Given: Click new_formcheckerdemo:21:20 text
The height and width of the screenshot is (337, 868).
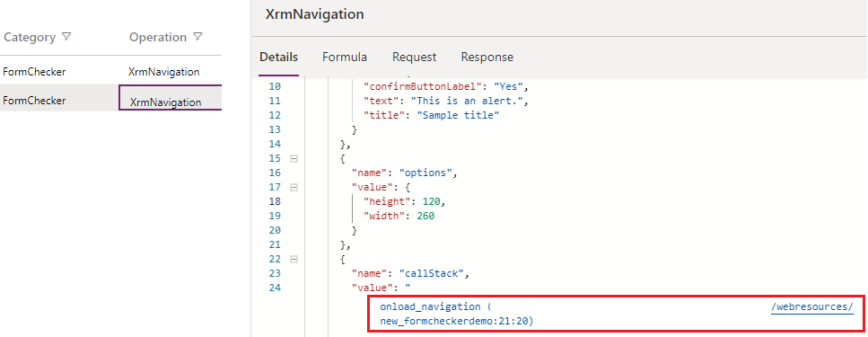Looking at the screenshot, I should [456, 321].
